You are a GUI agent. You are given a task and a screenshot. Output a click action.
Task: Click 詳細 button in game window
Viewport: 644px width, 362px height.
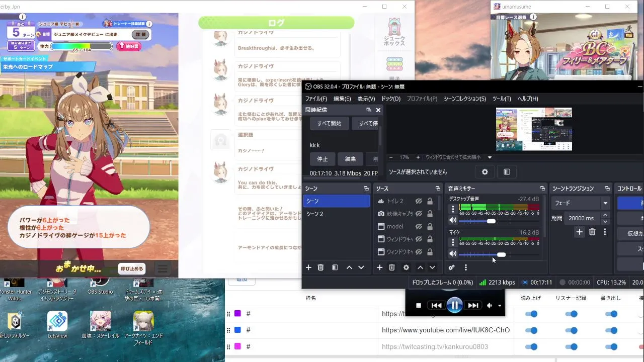tap(140, 34)
